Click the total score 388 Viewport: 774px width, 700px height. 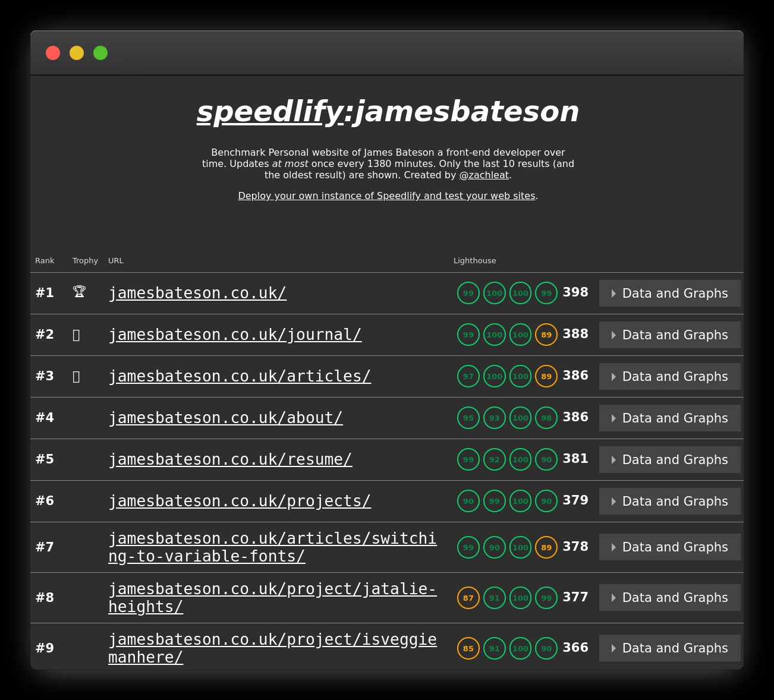pos(575,334)
